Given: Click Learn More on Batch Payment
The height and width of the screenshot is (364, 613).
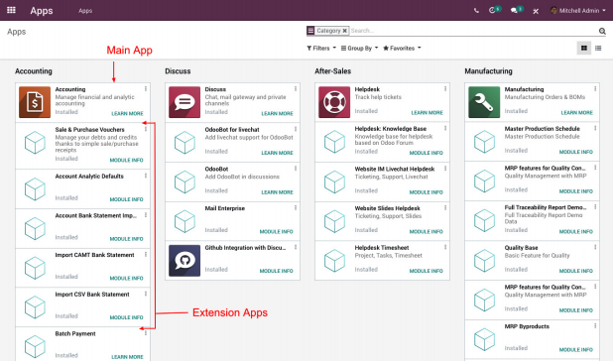Looking at the screenshot, I should point(127,357).
